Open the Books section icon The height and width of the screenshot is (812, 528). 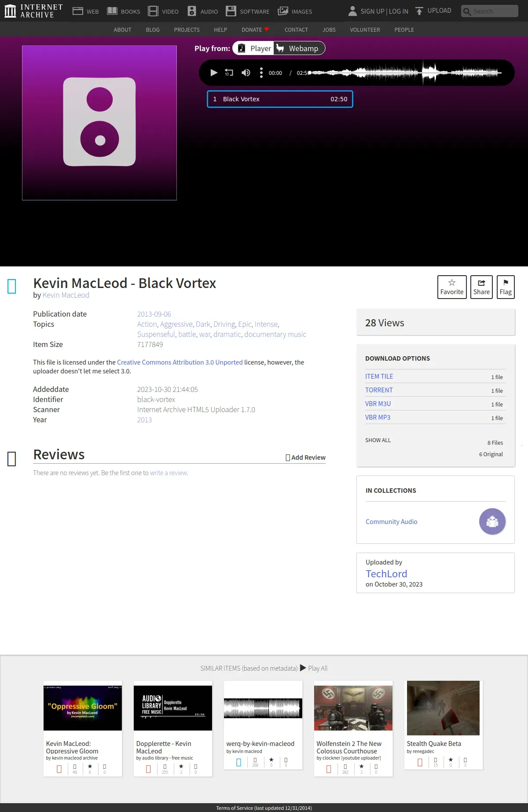112,11
